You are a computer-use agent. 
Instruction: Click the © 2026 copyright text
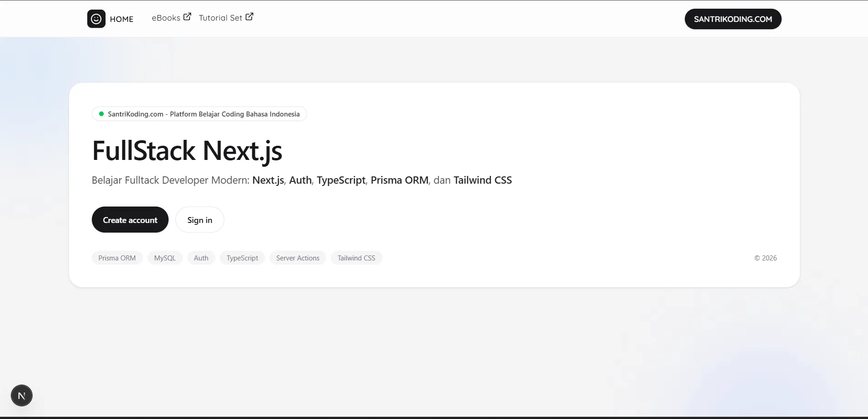pos(766,258)
